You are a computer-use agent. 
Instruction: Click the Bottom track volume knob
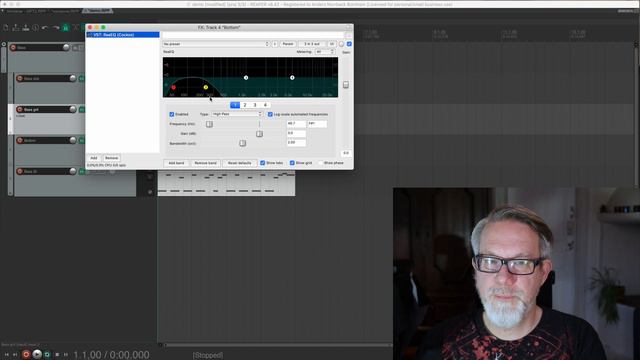click(73, 140)
